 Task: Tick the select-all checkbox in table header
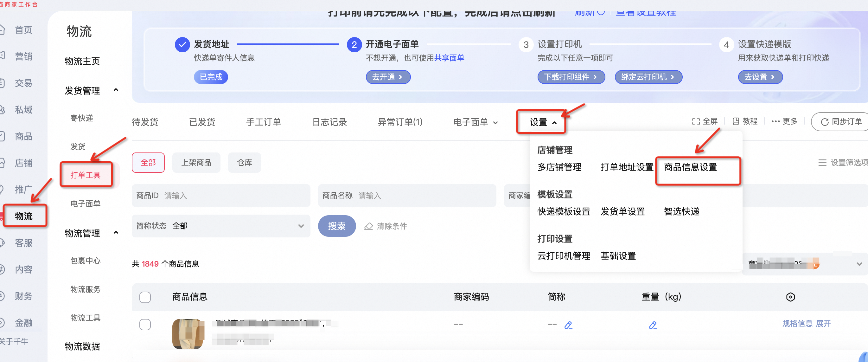[145, 297]
